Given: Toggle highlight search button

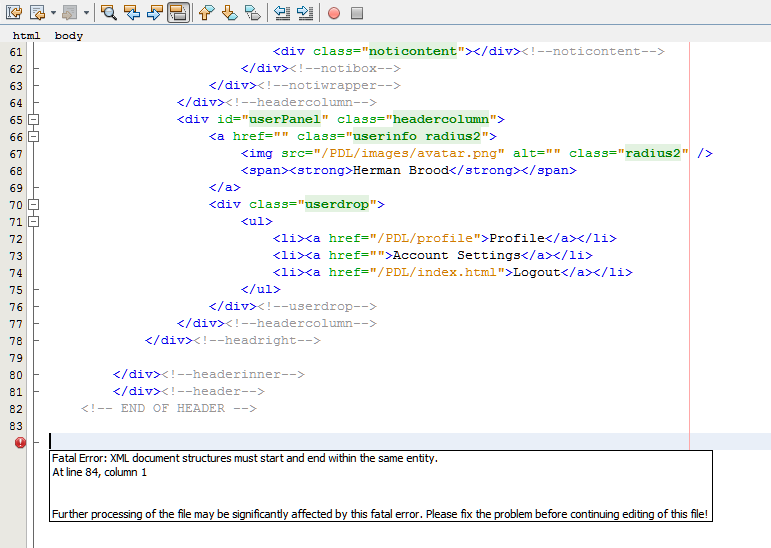Looking at the screenshot, I should pos(178,13).
